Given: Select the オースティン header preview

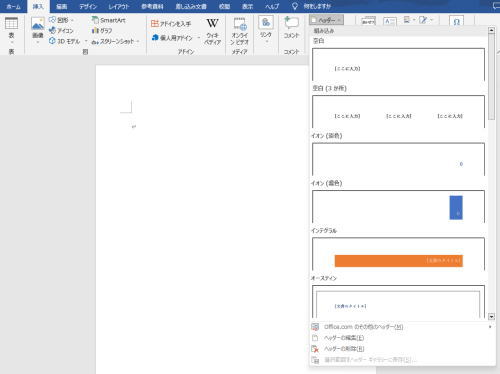Looking at the screenshot, I should tap(398, 302).
